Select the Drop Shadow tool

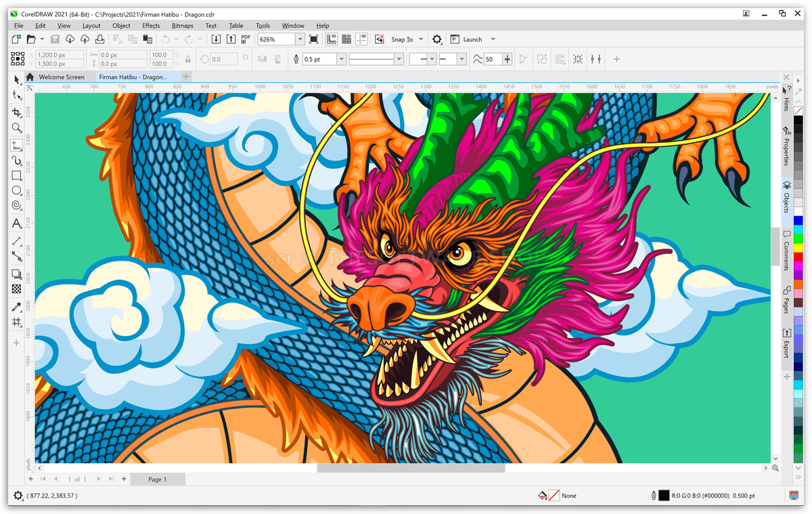(17, 274)
